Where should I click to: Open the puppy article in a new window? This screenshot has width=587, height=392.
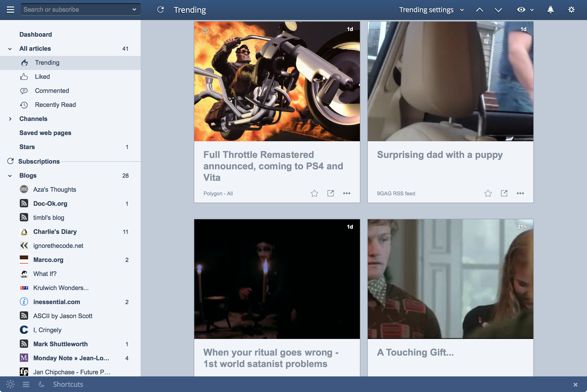[x=504, y=193]
